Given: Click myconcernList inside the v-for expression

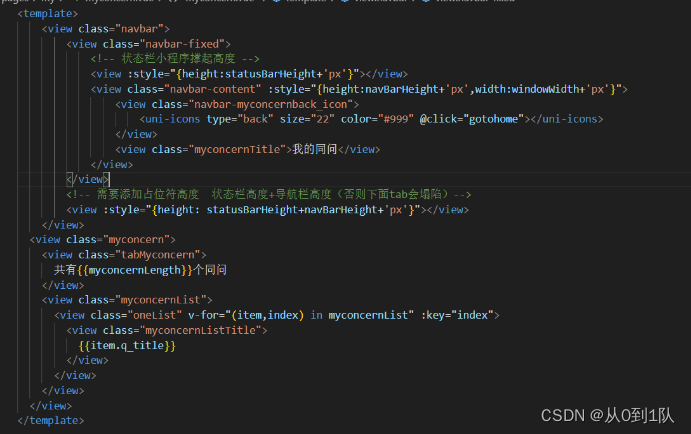Looking at the screenshot, I should point(368,315).
